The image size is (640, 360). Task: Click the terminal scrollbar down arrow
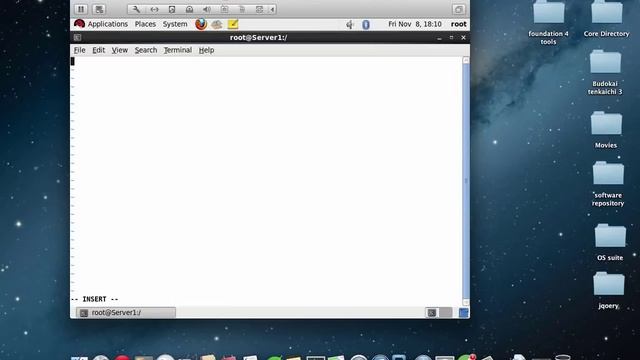(x=466, y=302)
